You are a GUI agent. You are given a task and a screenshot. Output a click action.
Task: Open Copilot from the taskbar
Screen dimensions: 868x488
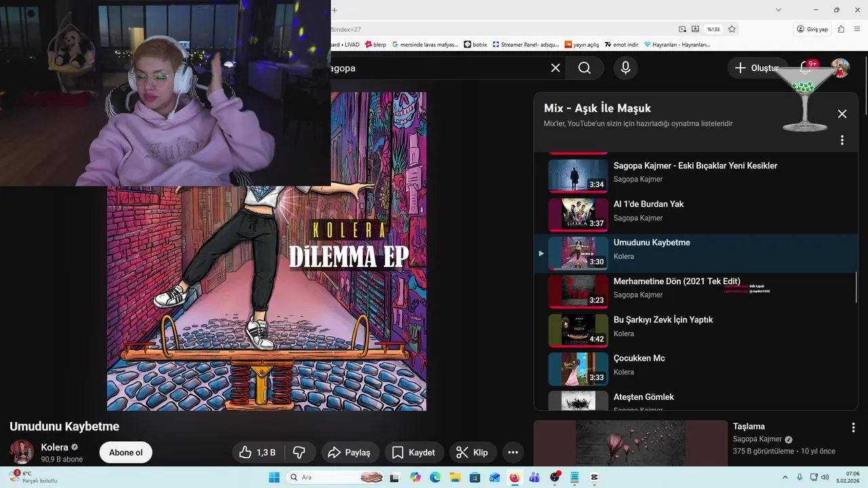pos(415,477)
